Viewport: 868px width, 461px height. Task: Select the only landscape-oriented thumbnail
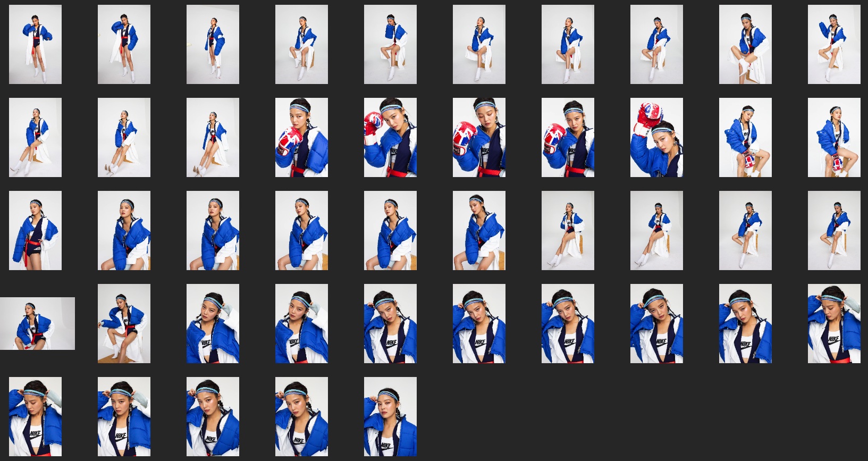[37, 323]
